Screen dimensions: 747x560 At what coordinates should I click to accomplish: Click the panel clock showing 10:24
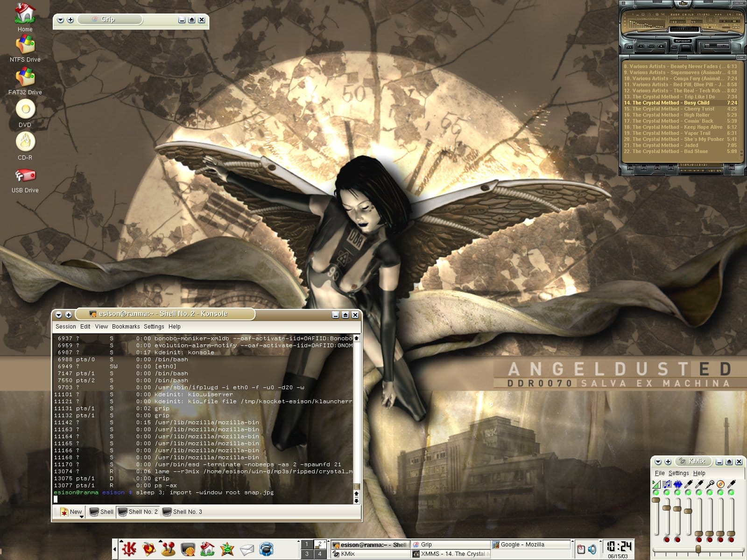tap(619, 546)
